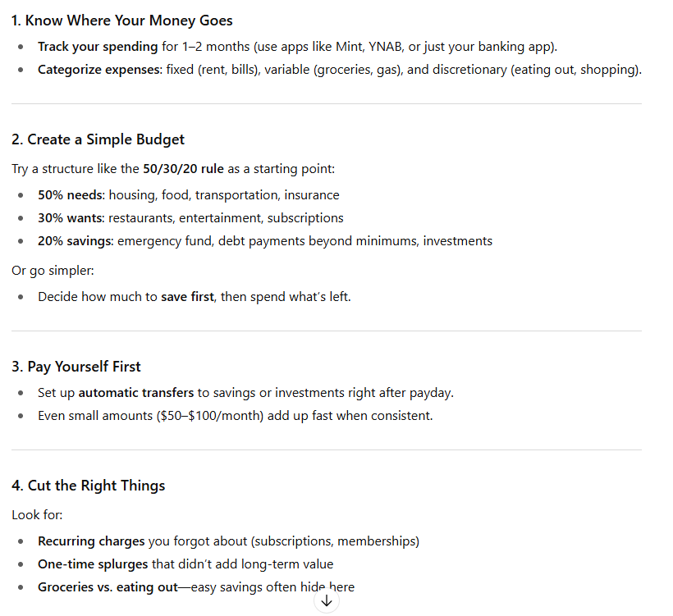
Task: Click the bold '50/30/20 rule' text
Action: pos(183,169)
